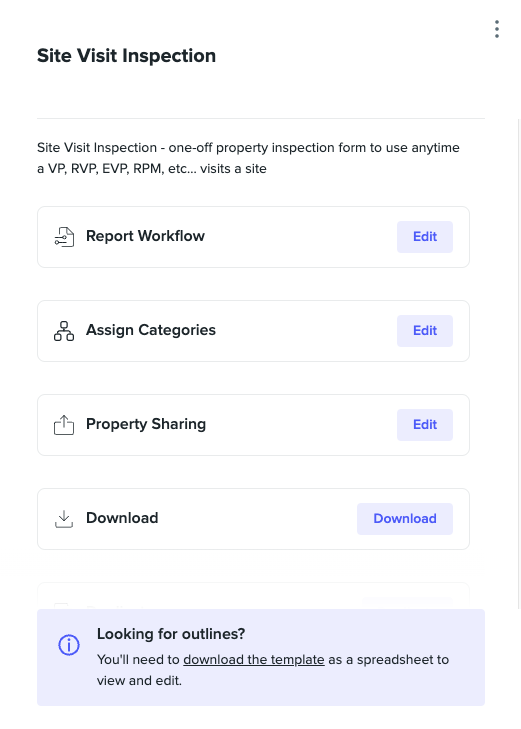Edit the Assign Categories settings
This screenshot has width=521, height=729.
pyautogui.click(x=425, y=331)
